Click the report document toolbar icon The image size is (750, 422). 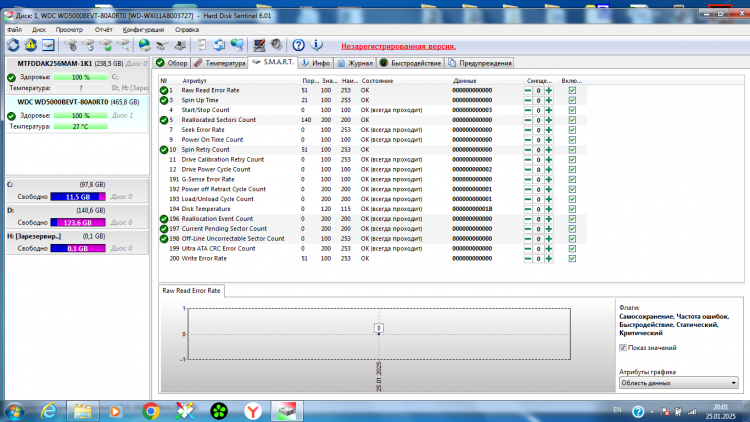202,45
